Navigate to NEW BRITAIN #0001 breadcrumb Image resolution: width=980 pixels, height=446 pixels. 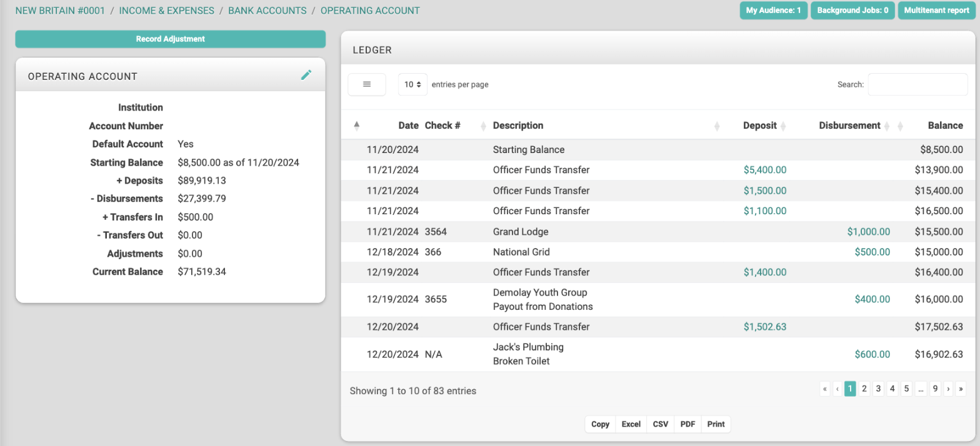click(60, 11)
